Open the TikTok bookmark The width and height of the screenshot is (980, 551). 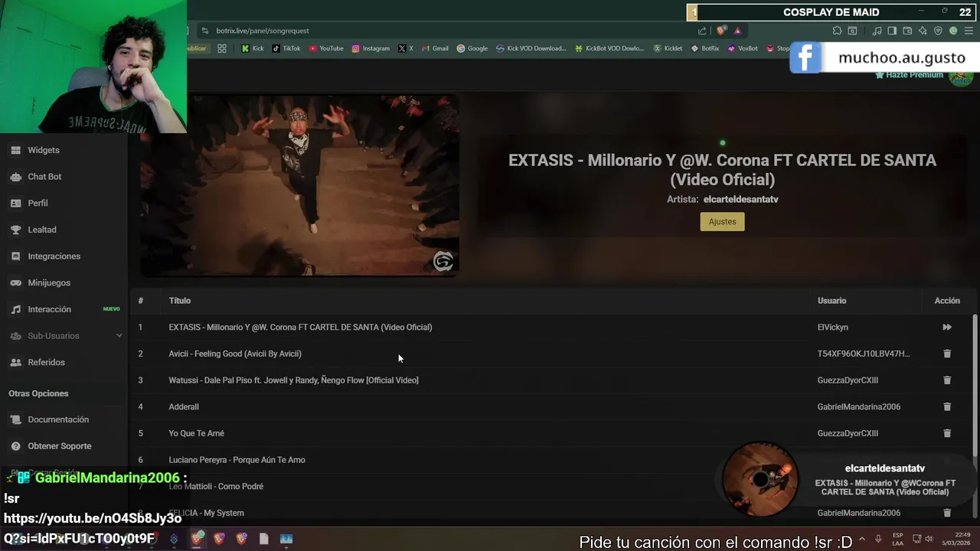pos(286,48)
